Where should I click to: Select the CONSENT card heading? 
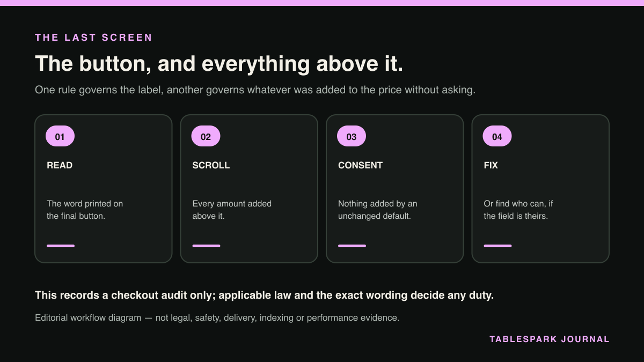click(361, 165)
